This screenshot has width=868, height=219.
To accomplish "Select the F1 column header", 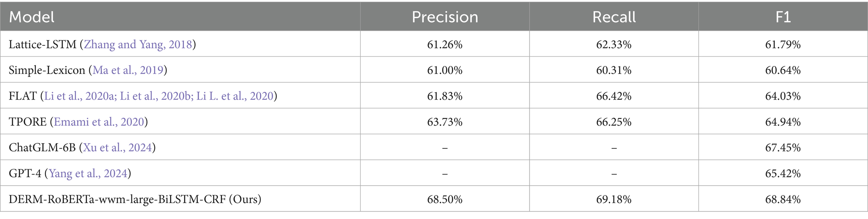I will pos(783,17).
